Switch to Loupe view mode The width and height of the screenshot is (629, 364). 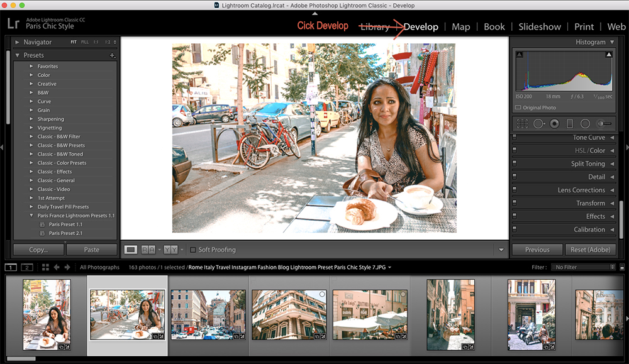(x=130, y=250)
